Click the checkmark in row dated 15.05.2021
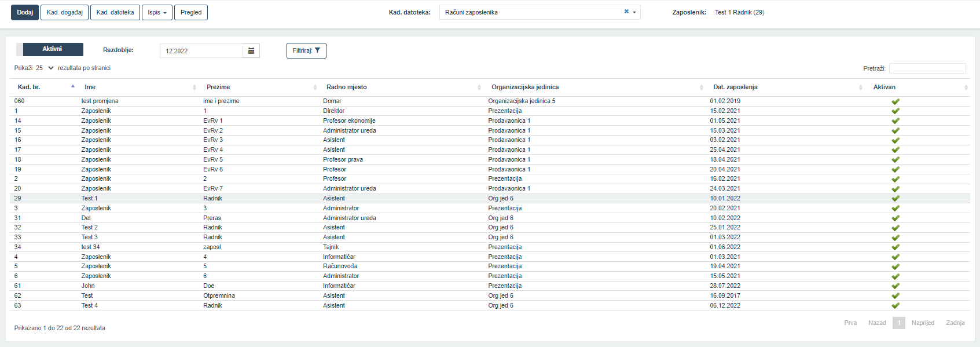Image resolution: width=980 pixels, height=347 pixels. point(895,276)
